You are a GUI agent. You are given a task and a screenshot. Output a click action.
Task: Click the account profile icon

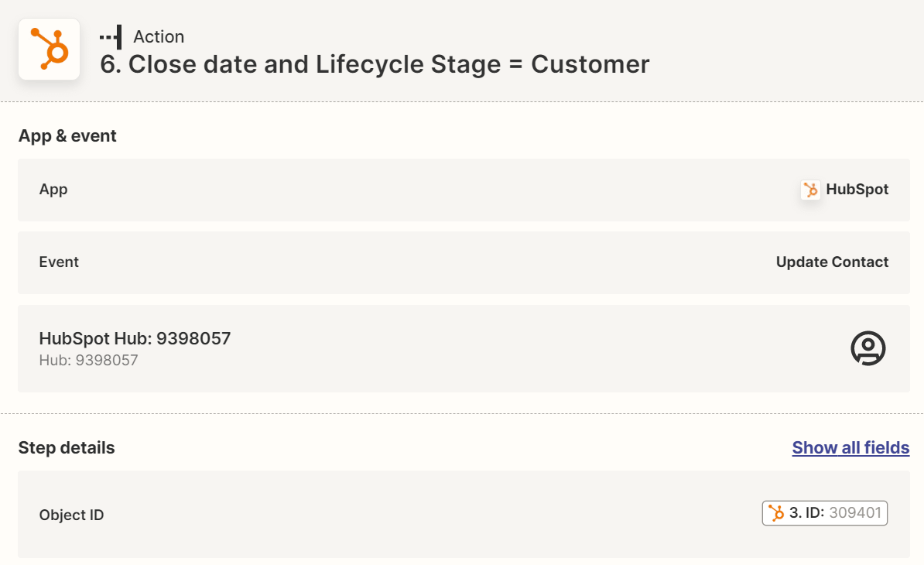(868, 348)
